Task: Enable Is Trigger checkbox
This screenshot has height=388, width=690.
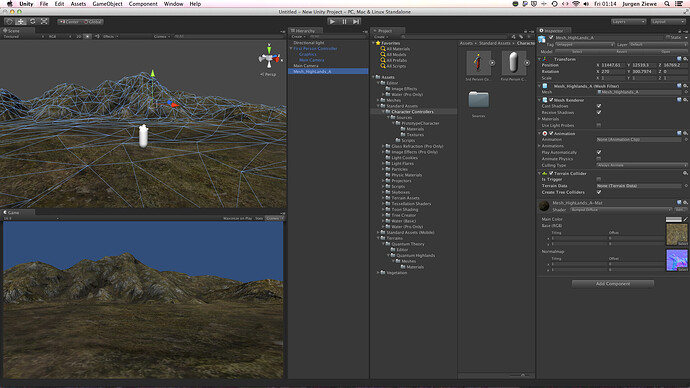Action: 598,179
